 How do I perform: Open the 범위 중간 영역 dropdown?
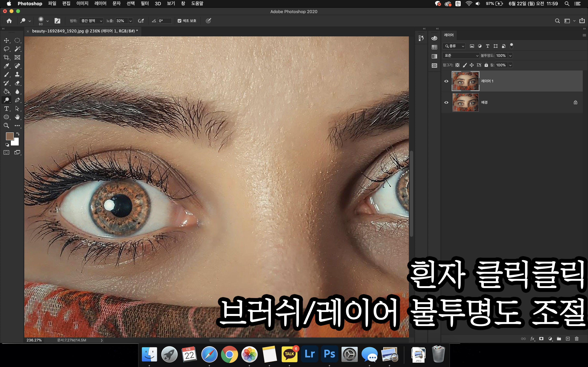(91, 21)
